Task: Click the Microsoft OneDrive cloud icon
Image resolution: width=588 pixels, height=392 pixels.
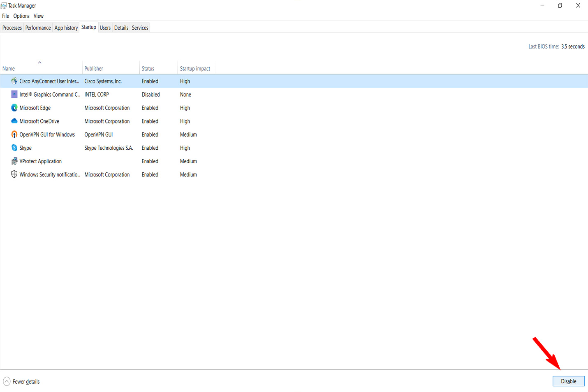Action: [x=14, y=121]
